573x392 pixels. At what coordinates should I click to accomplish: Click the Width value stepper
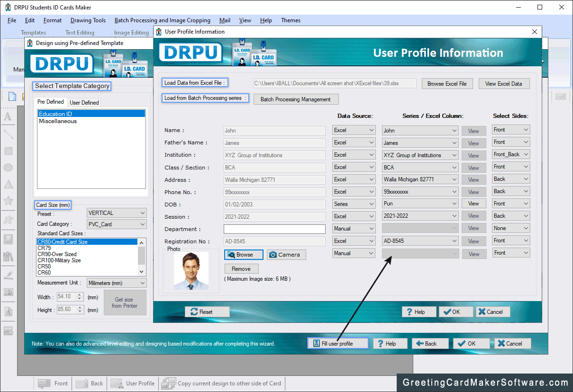[80, 297]
